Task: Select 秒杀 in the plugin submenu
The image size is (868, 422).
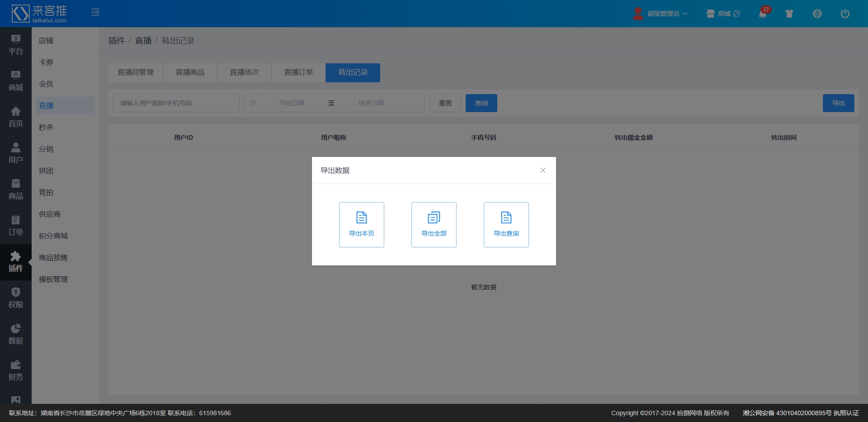Action: (x=46, y=128)
